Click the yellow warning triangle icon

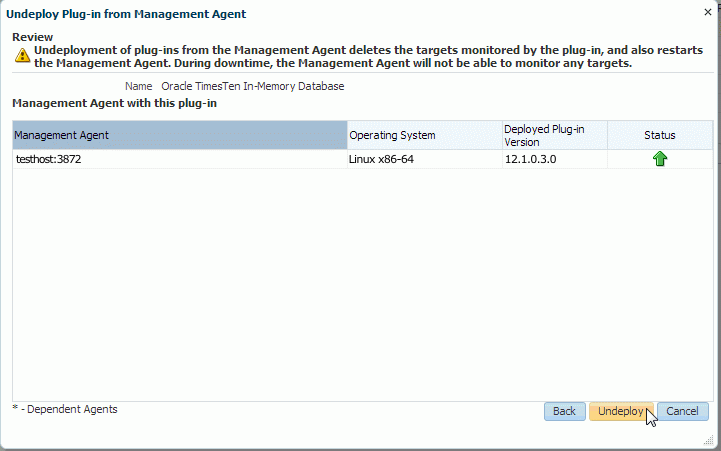pos(21,57)
